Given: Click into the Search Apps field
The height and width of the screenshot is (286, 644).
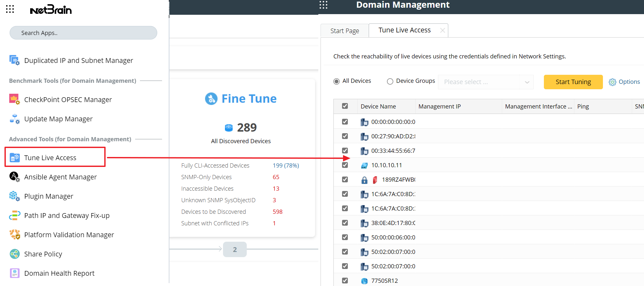Looking at the screenshot, I should (x=83, y=33).
